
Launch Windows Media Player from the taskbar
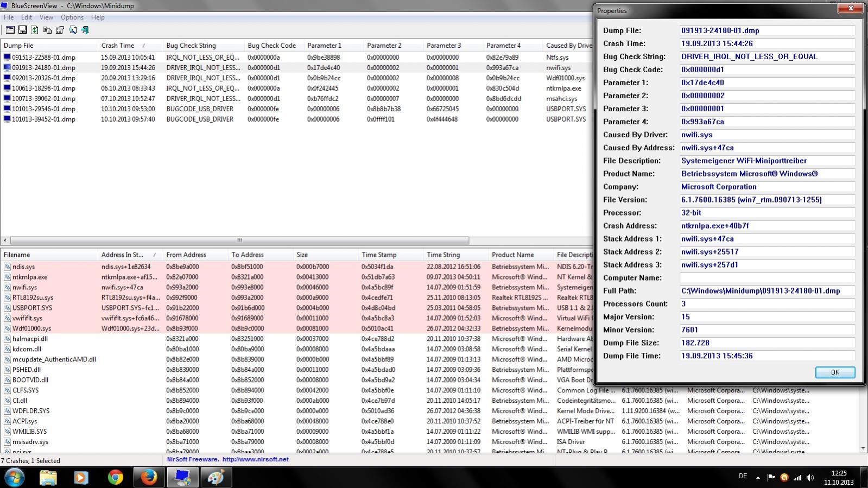(x=81, y=478)
